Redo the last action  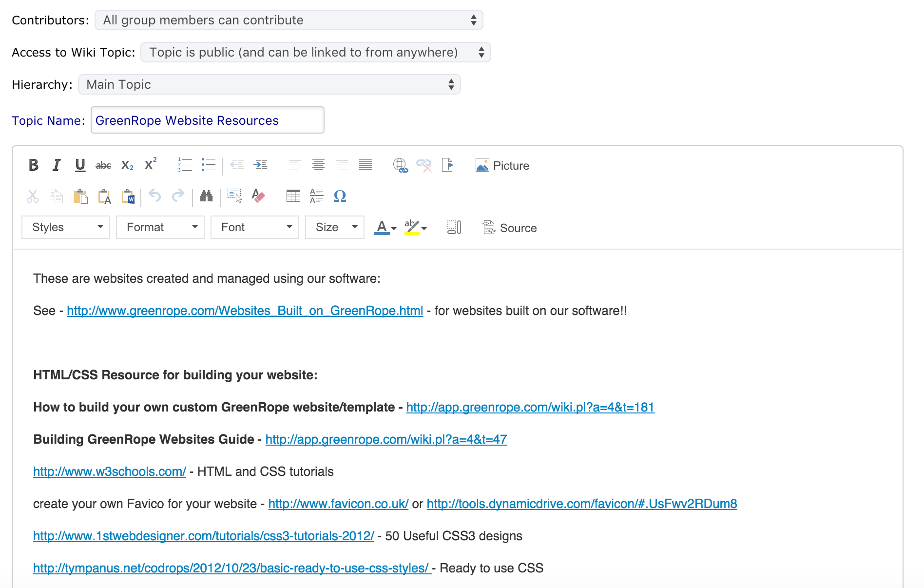pyautogui.click(x=178, y=196)
